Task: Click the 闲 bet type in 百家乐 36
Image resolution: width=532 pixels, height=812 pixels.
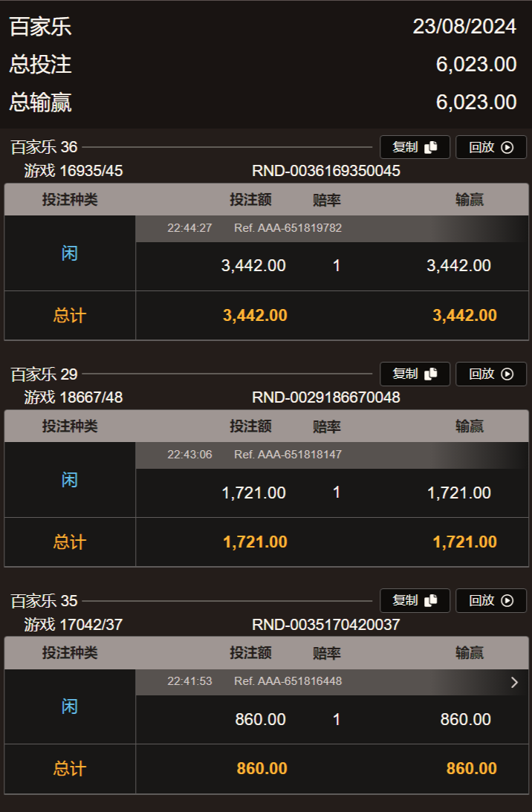Action: 69,253
